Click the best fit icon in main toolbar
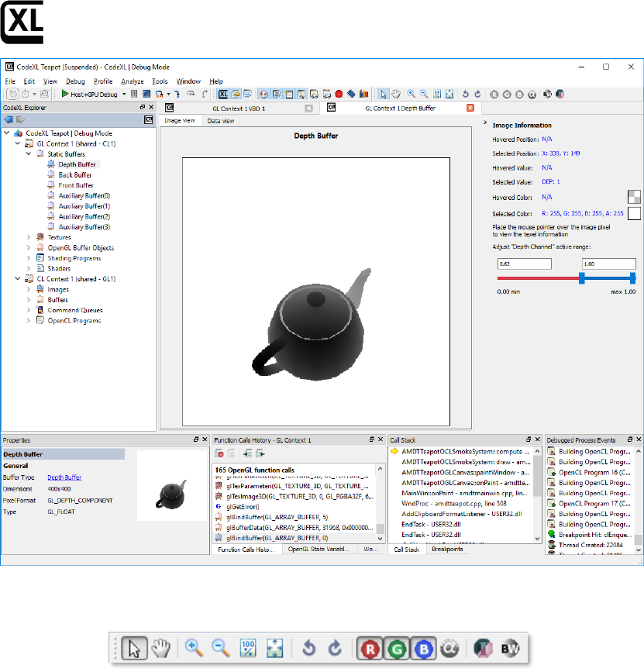This screenshot has height=672, width=644. click(449, 94)
